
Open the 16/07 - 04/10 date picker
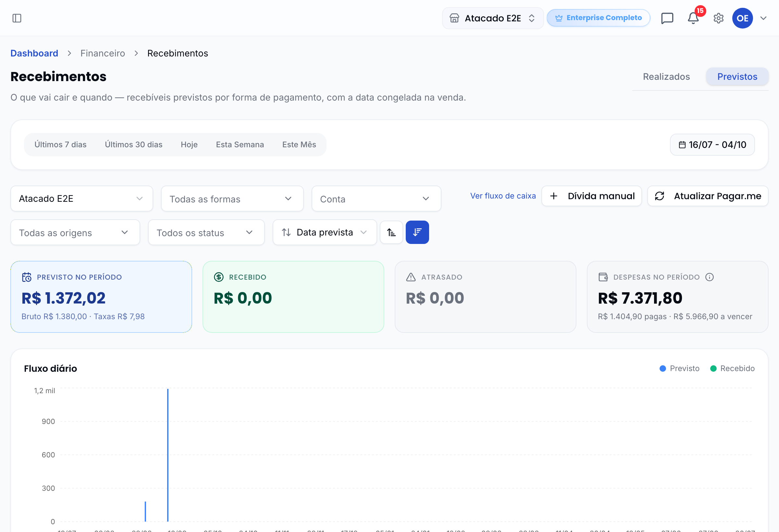[x=712, y=145]
